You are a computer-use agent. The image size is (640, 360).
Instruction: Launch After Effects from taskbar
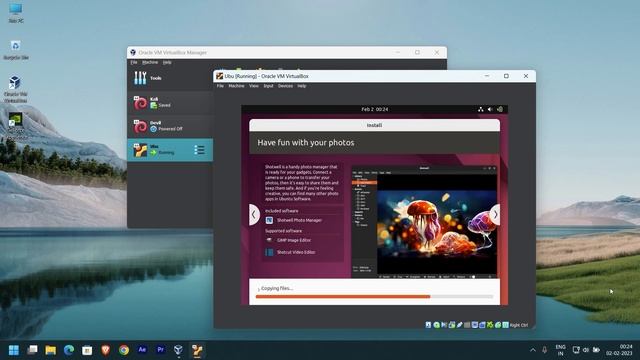[142, 350]
